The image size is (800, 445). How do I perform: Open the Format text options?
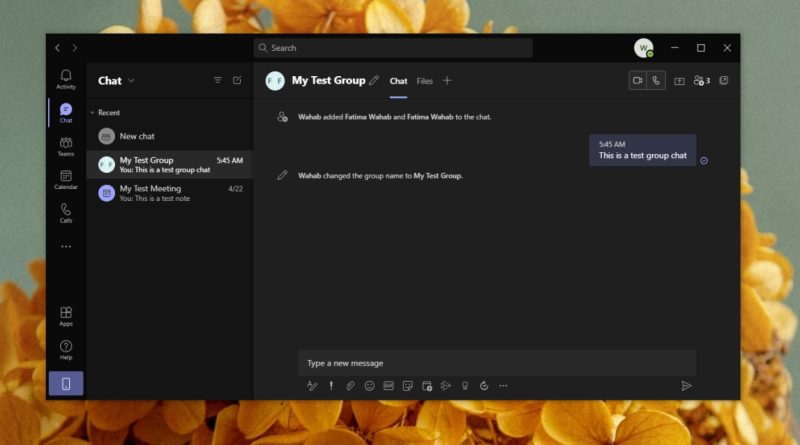tap(312, 386)
